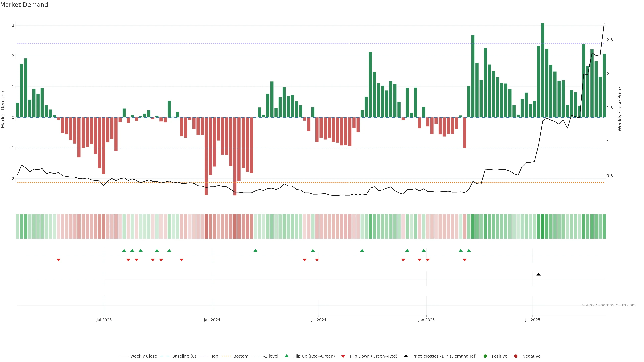Click the Jul 2025 x-axis label

click(532, 320)
